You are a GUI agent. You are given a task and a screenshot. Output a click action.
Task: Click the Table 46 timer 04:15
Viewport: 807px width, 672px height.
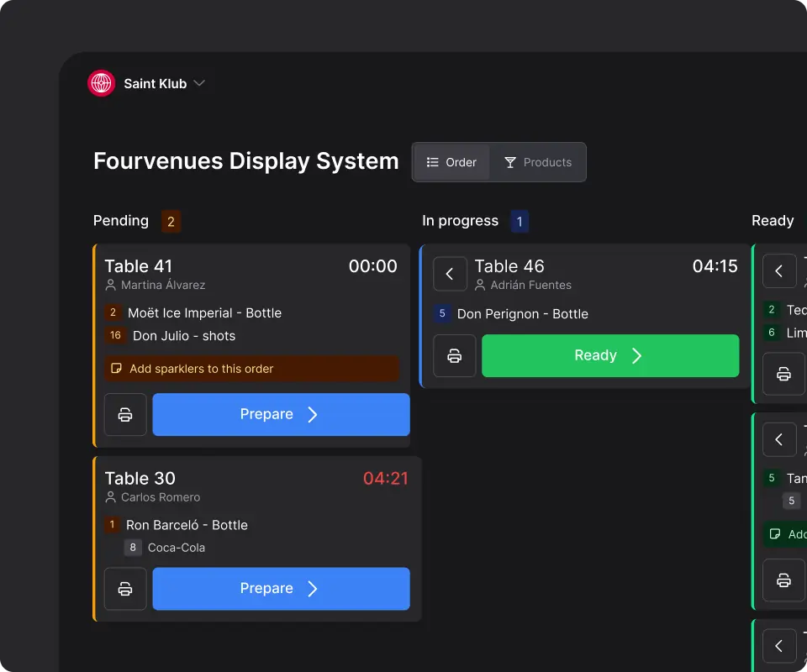click(x=715, y=265)
